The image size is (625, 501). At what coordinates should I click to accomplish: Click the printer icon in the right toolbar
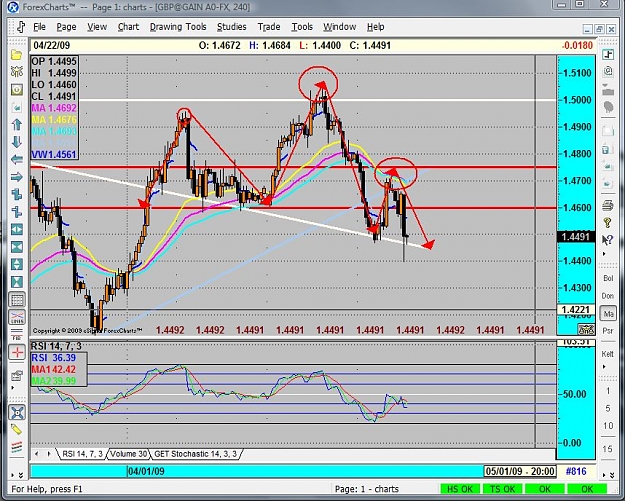pyautogui.click(x=608, y=206)
